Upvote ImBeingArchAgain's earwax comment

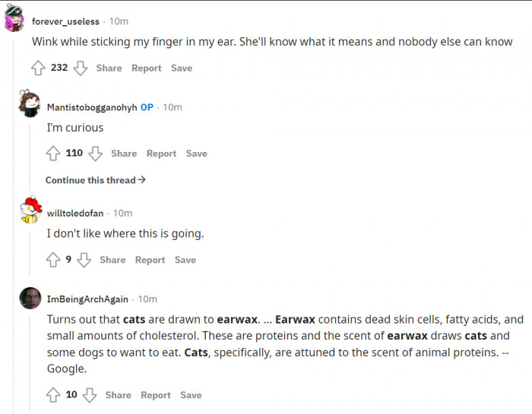(53, 395)
